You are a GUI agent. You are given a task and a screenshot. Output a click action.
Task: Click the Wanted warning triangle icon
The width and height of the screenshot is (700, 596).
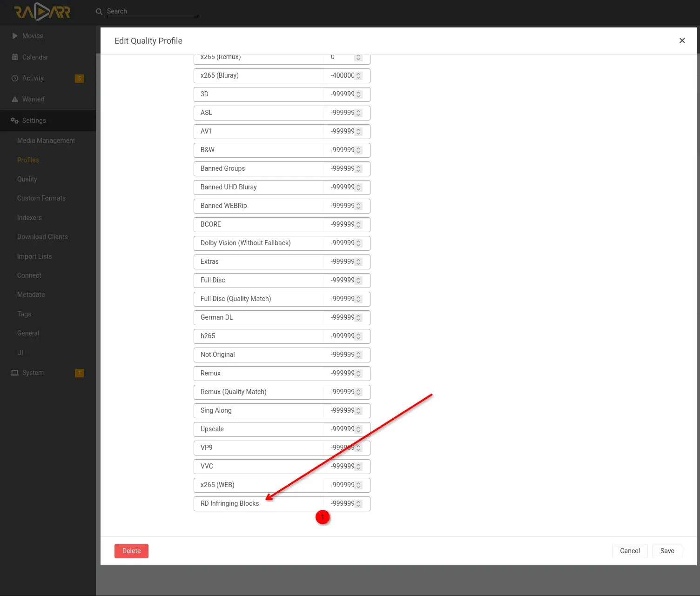[15, 99]
